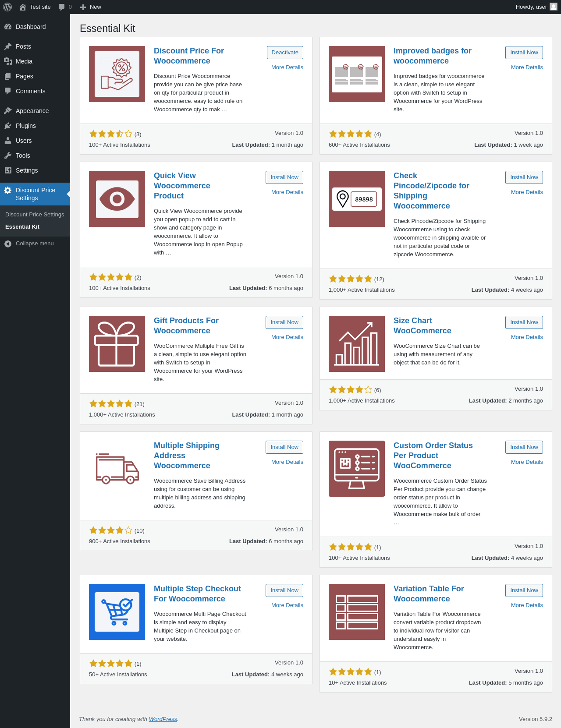Open the Custom Order Status Per Product title
The image size is (561, 728).
pyautogui.click(x=433, y=456)
